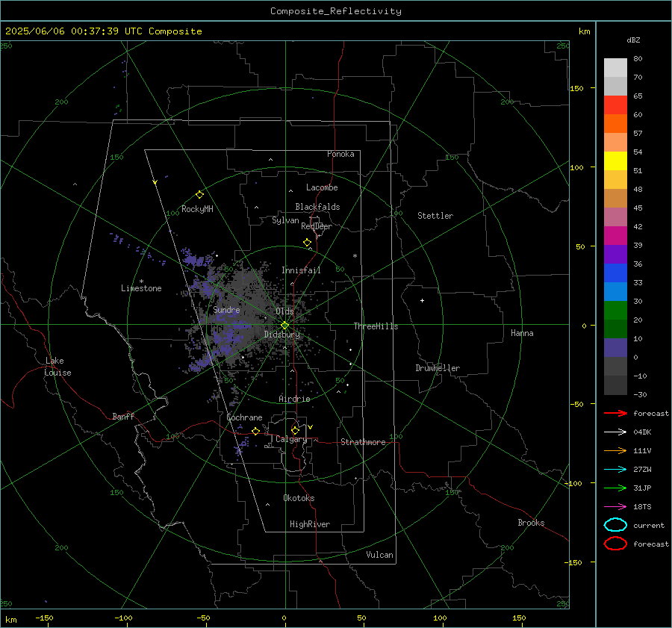Select the RockyMH label

tap(197, 209)
